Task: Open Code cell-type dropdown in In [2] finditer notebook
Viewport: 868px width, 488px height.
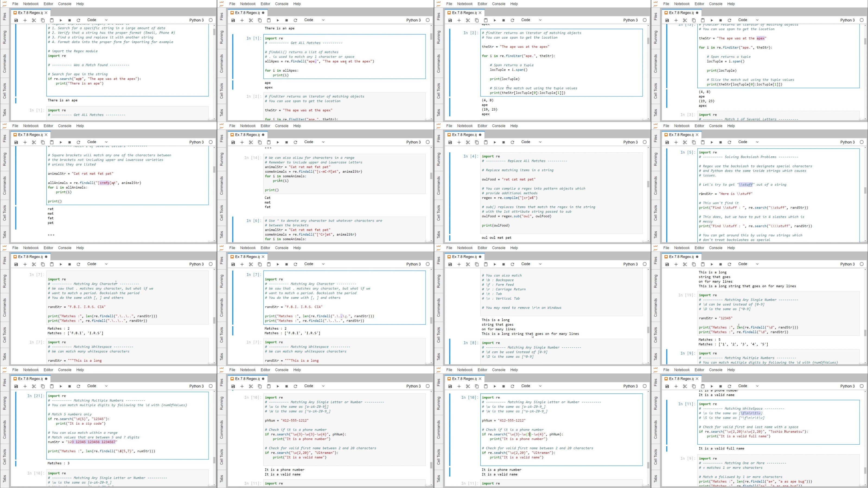Action: pyautogui.click(x=531, y=20)
